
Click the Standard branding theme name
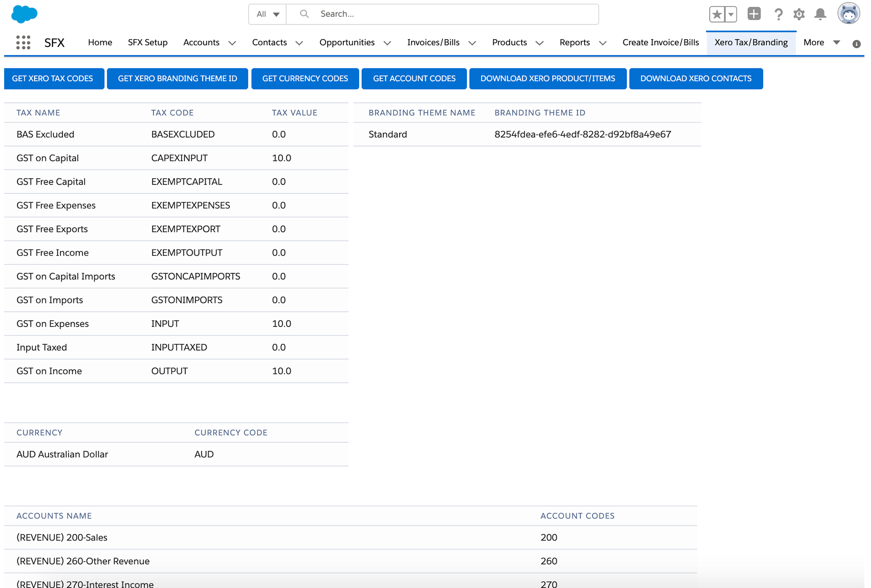[388, 134]
